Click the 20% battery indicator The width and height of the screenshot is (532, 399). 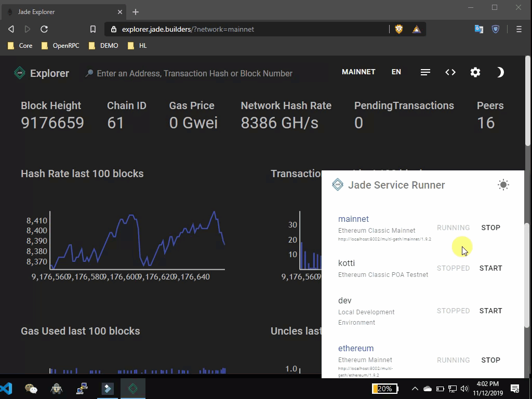click(x=385, y=389)
